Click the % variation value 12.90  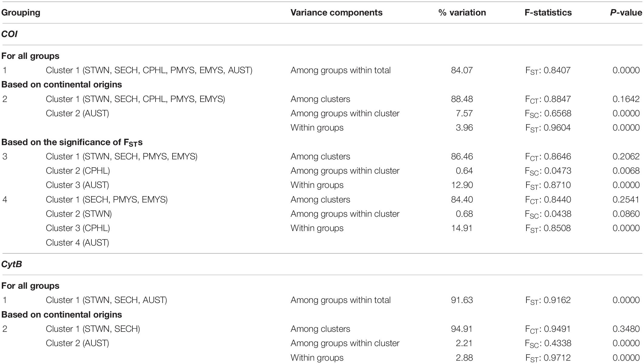[x=462, y=185]
